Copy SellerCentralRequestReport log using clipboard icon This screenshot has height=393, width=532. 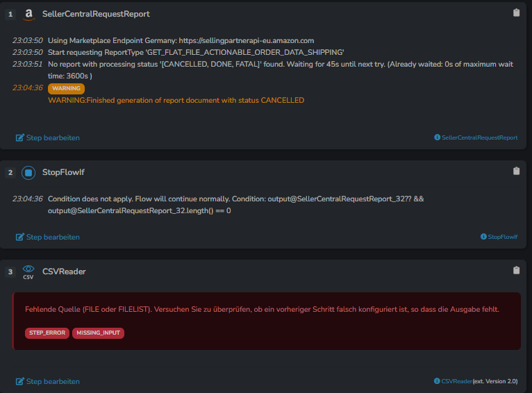click(516, 13)
